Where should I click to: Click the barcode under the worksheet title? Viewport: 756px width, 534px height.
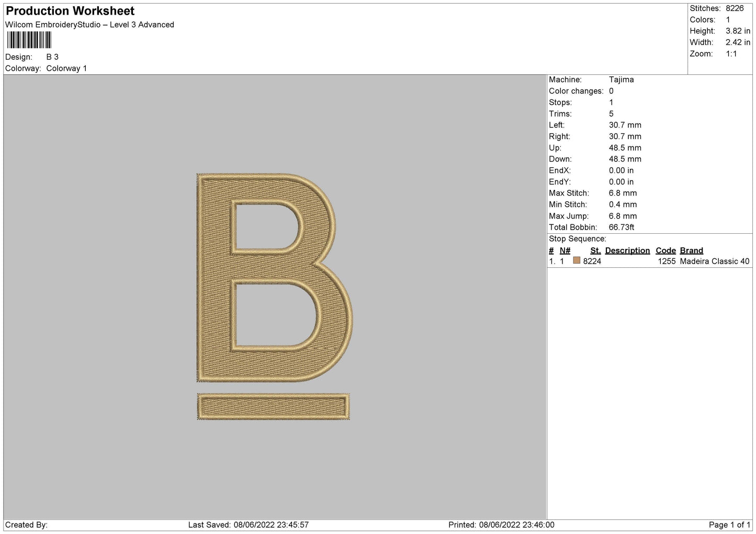(29, 40)
